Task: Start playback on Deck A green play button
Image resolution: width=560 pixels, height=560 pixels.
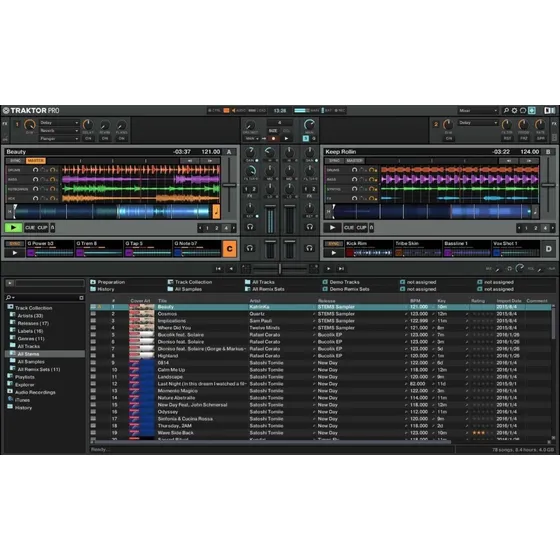Action: click(x=14, y=228)
